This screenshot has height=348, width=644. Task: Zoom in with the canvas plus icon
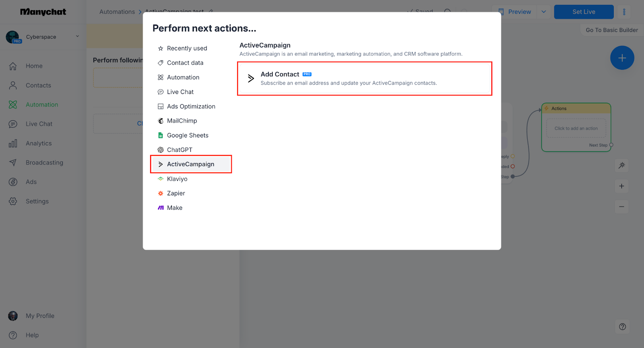622,186
